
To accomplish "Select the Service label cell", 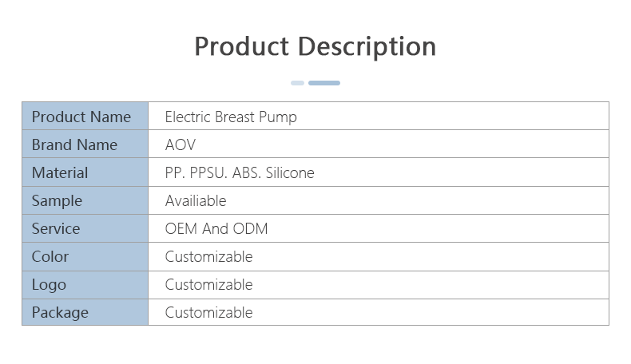I will (x=85, y=228).
